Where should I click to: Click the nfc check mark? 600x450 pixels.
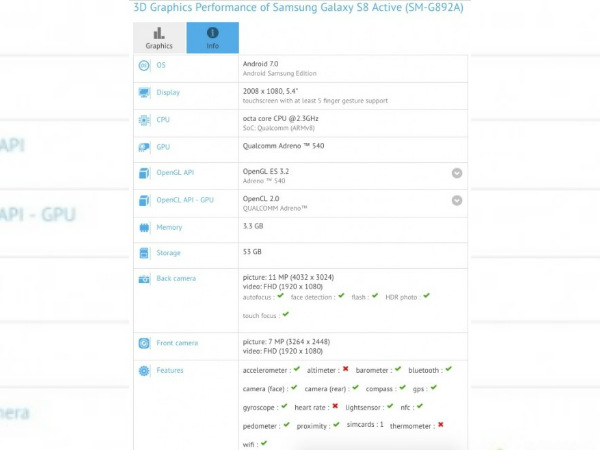[420, 406]
